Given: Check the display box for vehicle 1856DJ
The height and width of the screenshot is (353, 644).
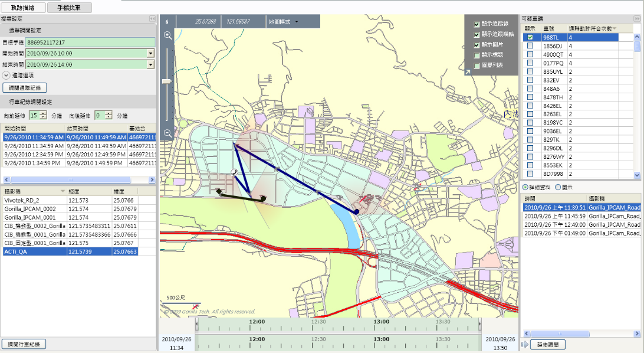Looking at the screenshot, I should coord(530,45).
